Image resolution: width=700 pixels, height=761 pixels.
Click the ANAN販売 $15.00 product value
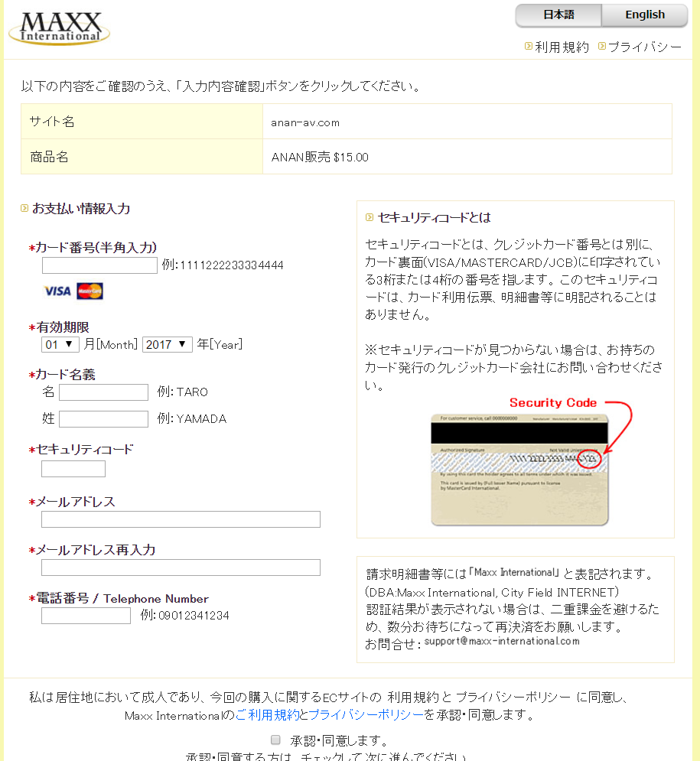(320, 158)
